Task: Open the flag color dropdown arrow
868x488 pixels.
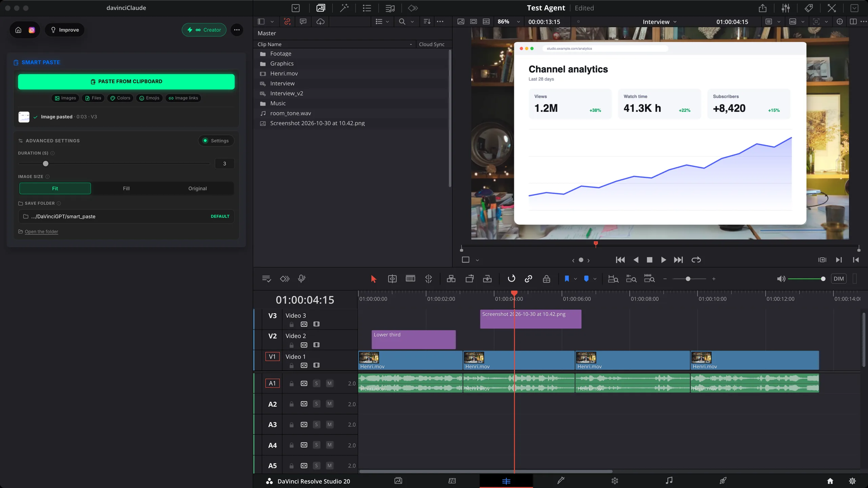Action: pos(575,279)
